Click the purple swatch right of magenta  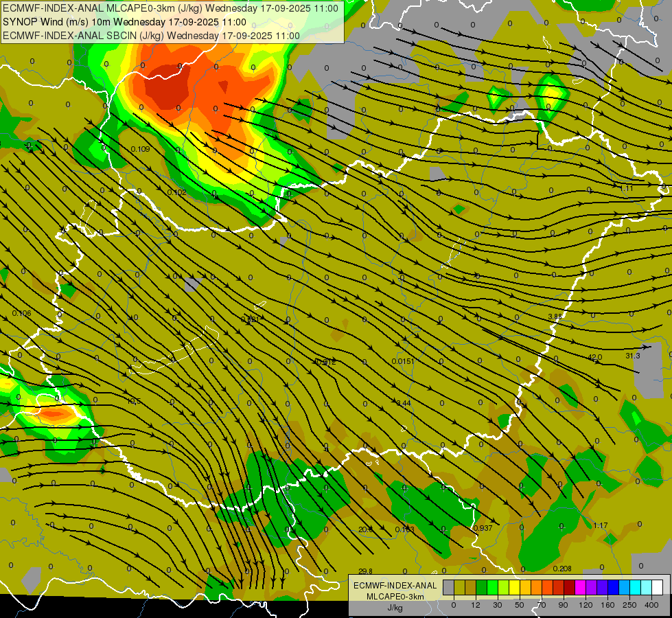tap(592, 587)
